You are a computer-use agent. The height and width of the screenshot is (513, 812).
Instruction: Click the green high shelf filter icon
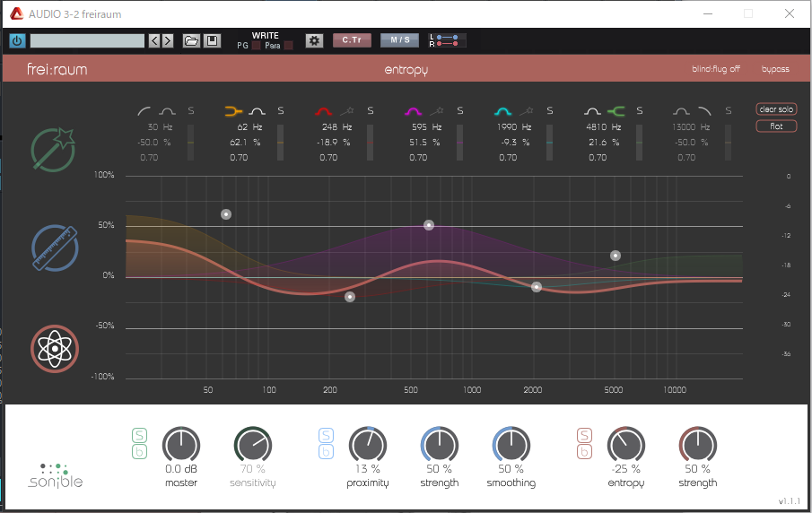(x=616, y=111)
